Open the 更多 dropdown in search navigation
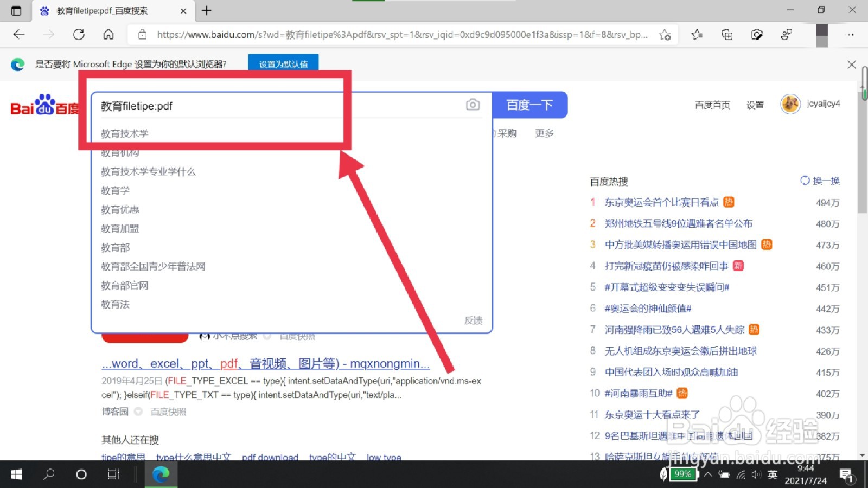The height and width of the screenshot is (488, 868). coord(544,133)
